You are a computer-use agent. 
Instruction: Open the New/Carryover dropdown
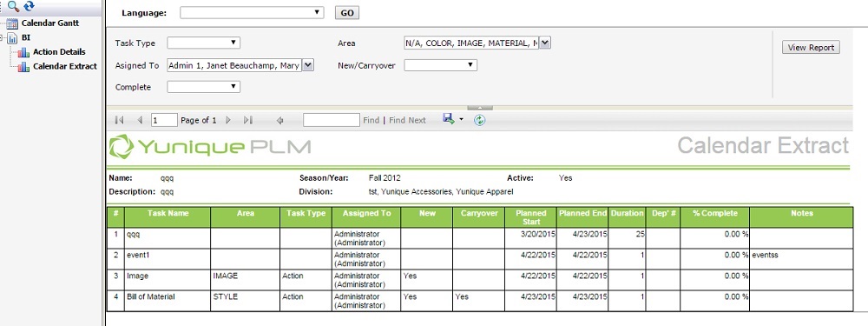click(x=440, y=65)
